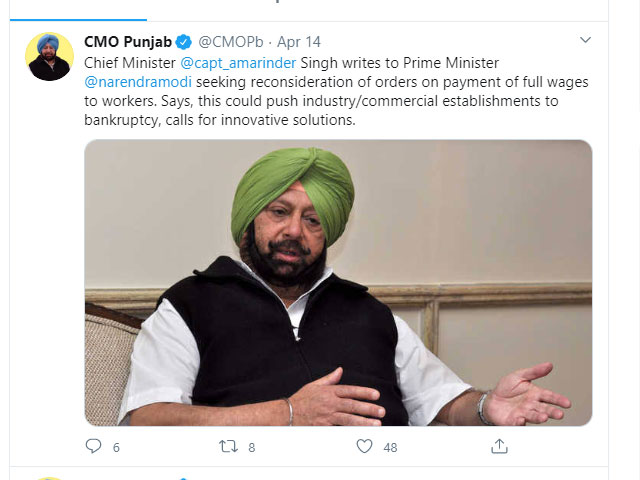
Task: Click the @CMOPb handle
Action: click(x=231, y=42)
